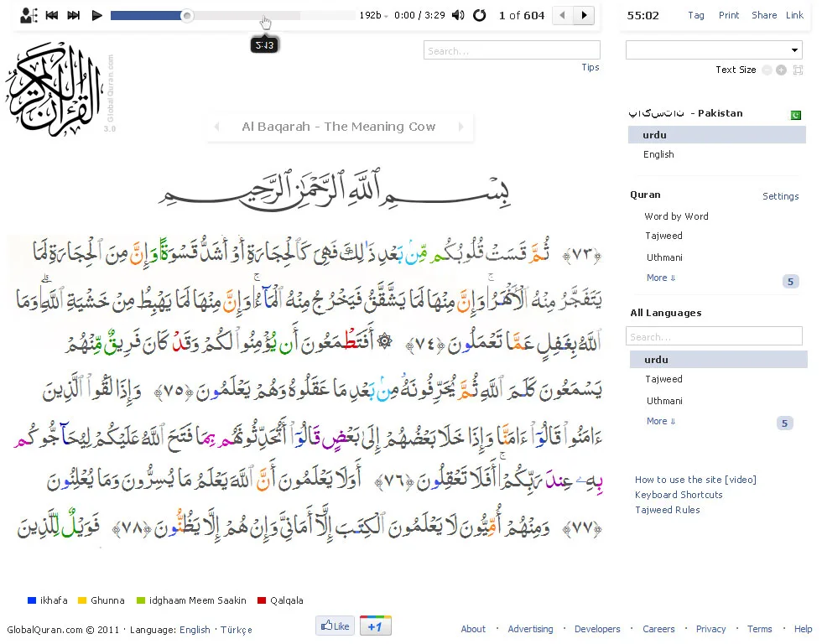The image size is (822, 644).
Task: Select urdu under Pakistan section
Action: tap(716, 135)
